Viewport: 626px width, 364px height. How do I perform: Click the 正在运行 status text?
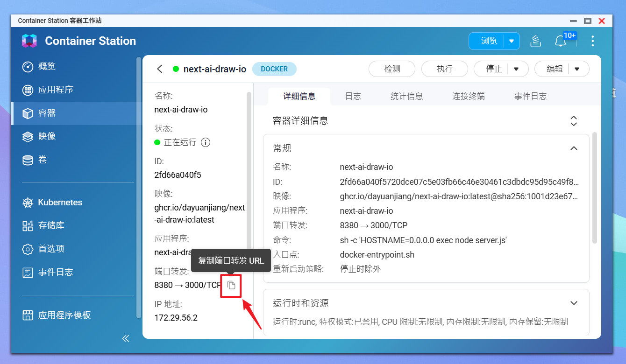tap(180, 142)
